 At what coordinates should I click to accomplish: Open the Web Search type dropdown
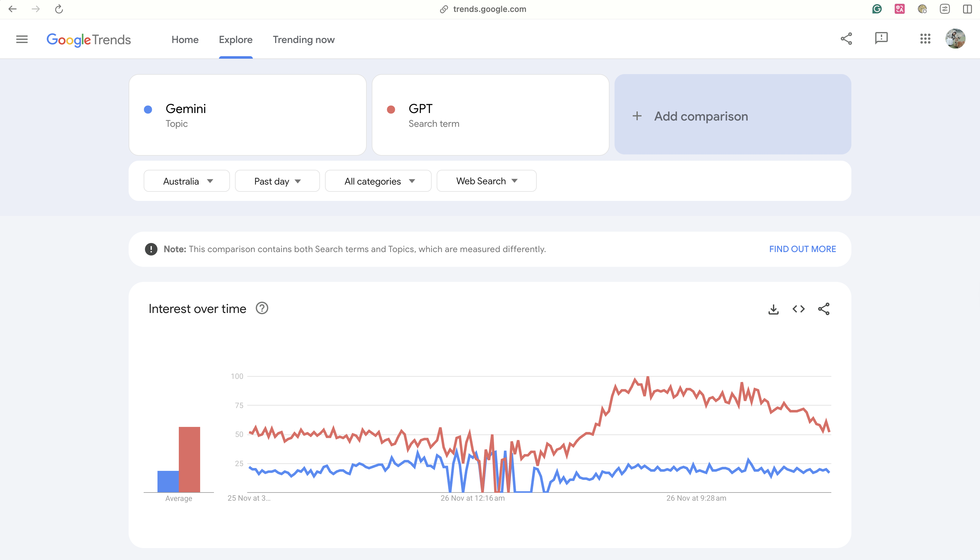coord(487,181)
